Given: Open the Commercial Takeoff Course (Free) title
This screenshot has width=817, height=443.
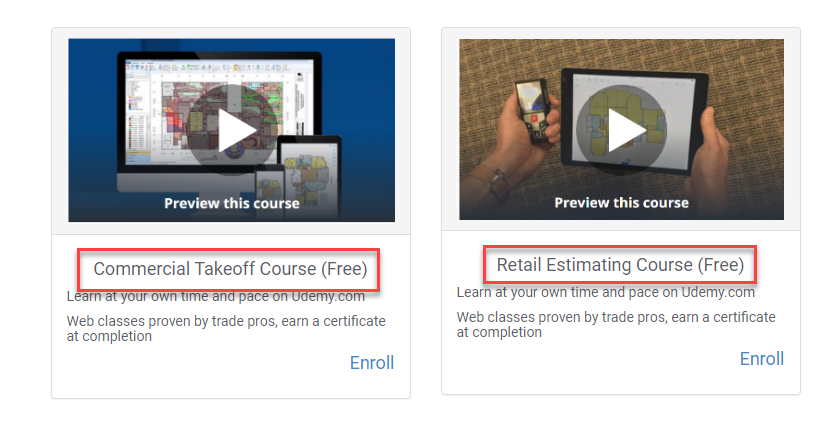Looking at the screenshot, I should pyautogui.click(x=230, y=269).
